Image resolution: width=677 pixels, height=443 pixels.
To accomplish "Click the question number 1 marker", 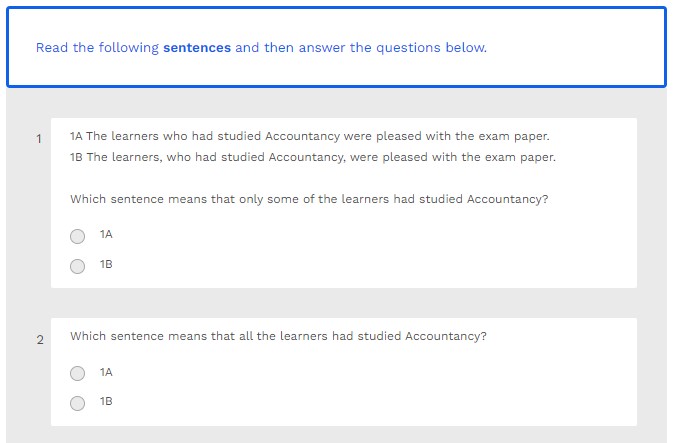I will pos(39,139).
